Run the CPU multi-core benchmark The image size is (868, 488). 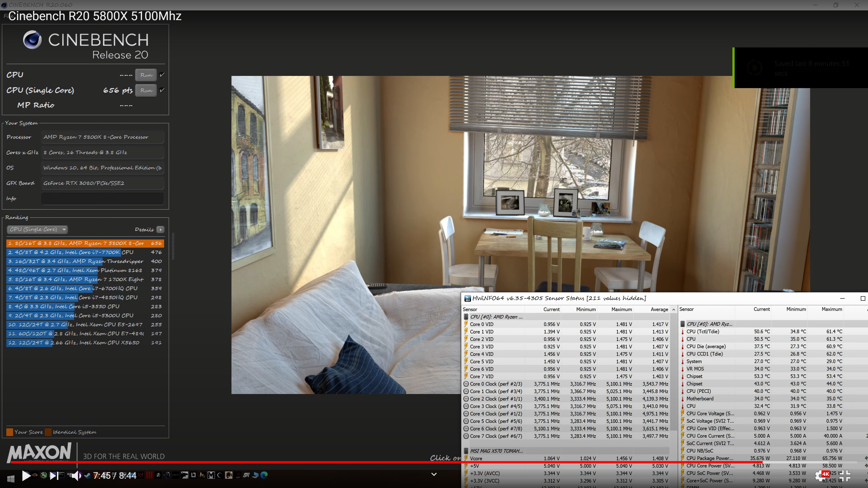point(146,75)
